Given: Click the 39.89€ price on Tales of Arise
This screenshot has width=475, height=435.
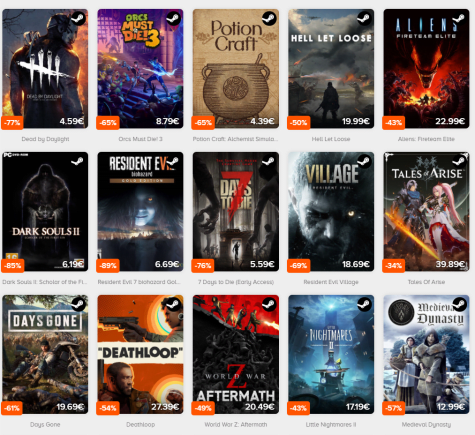Looking at the screenshot, I should 450,264.
